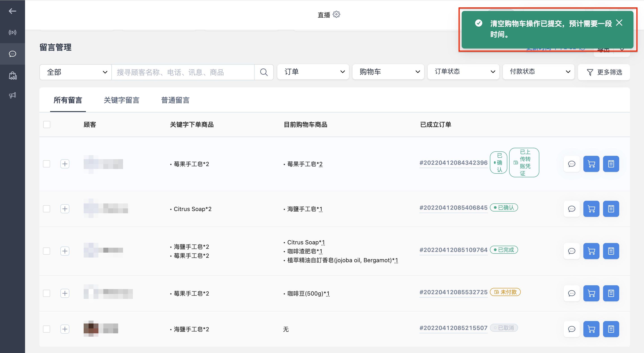
Task: Open message chat for order #20220412084342396
Action: (x=572, y=164)
